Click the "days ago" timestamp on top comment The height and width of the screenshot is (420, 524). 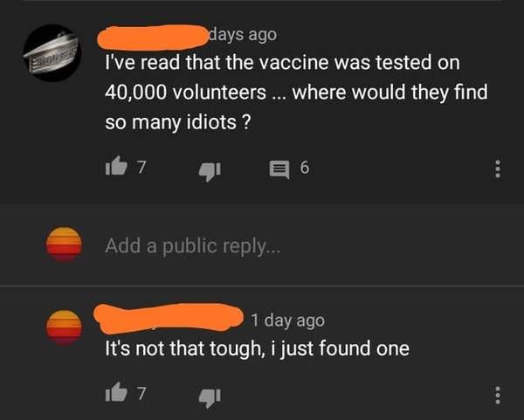coord(243,35)
